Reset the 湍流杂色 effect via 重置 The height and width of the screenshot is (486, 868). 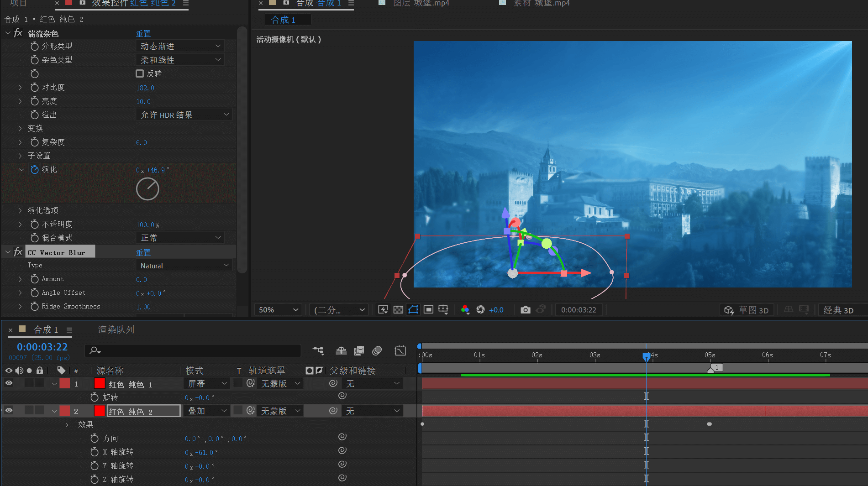143,33
